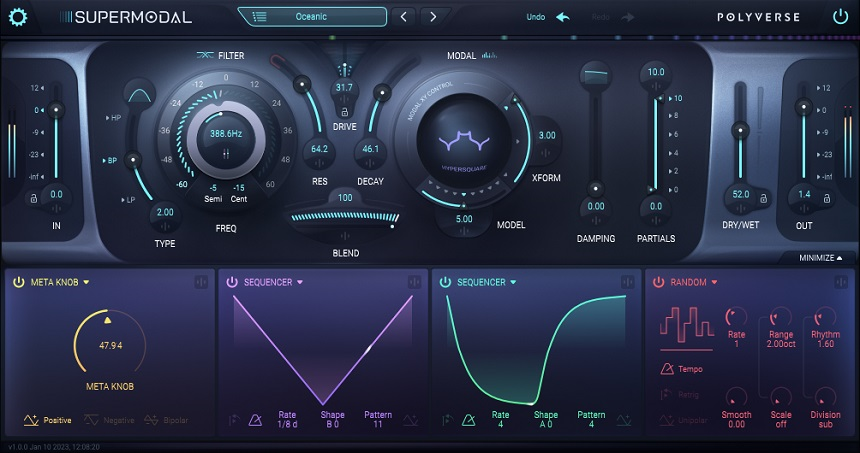860x453 pixels.
Task: Click the Dry/Wet lock icon
Action: coord(763,199)
